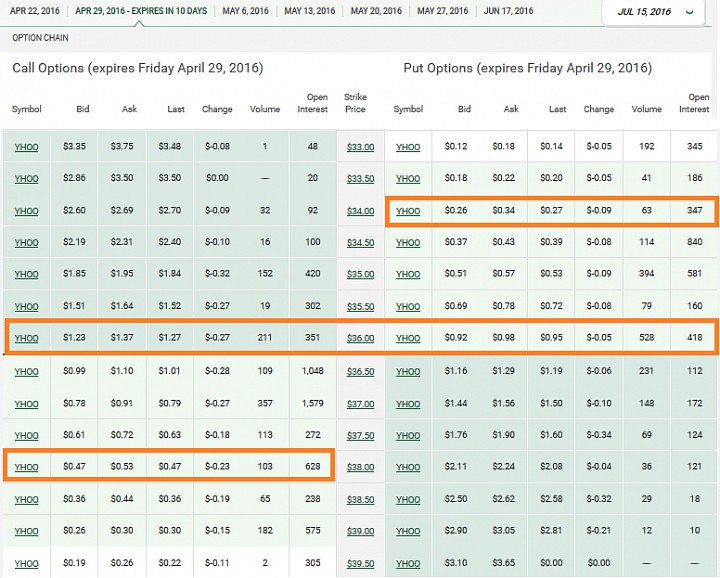Click the call-side Bid column header

click(x=83, y=109)
